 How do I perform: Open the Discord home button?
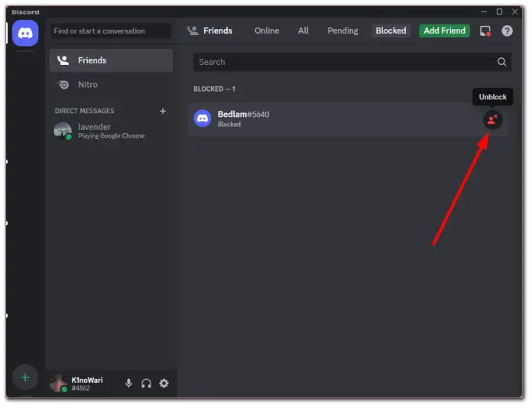point(25,33)
